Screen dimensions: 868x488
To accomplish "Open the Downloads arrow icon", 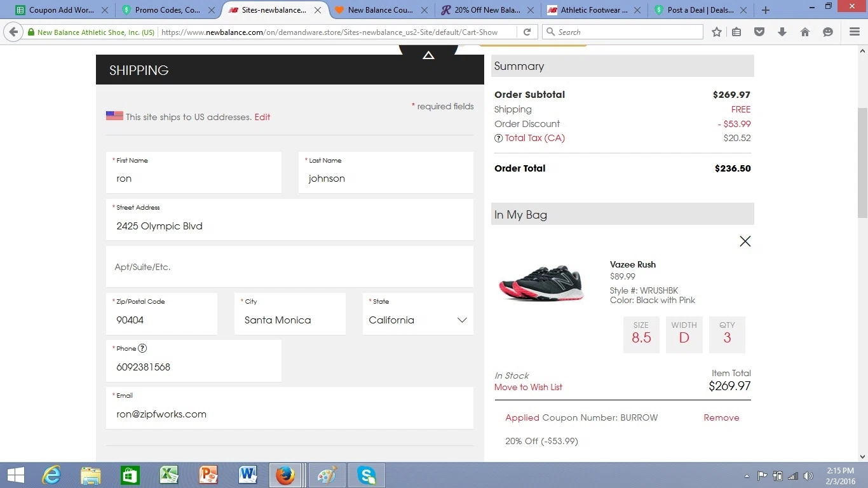I will (782, 32).
